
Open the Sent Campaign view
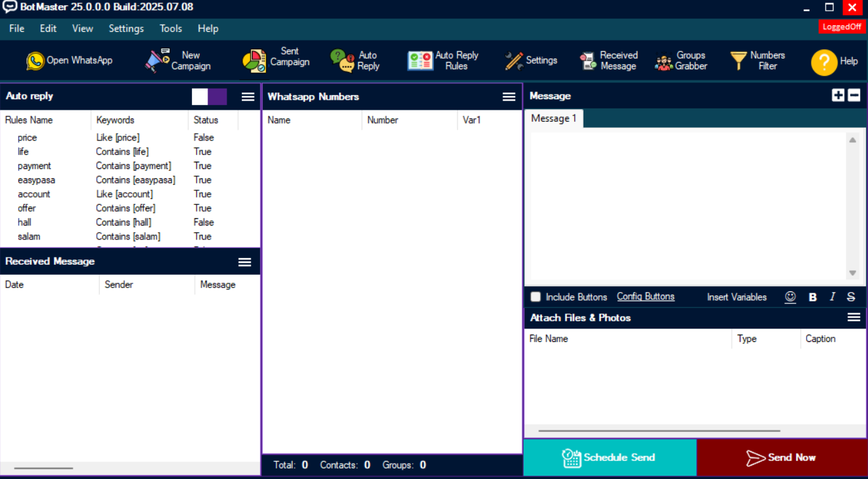[276, 61]
